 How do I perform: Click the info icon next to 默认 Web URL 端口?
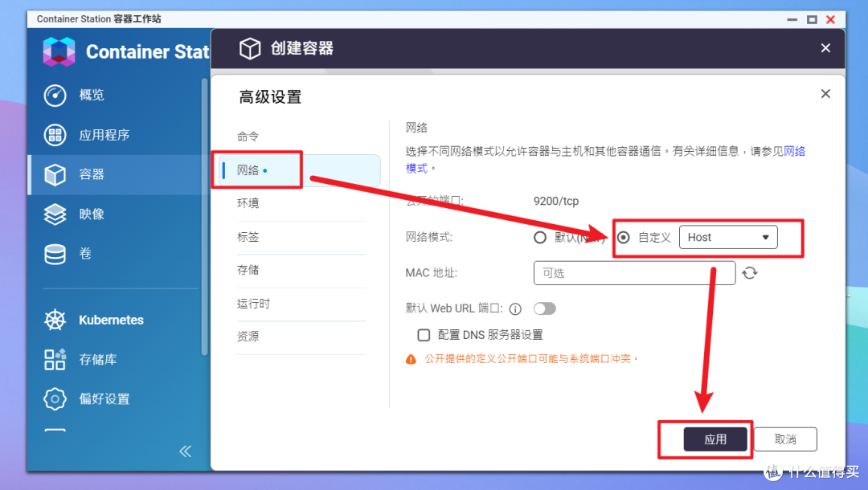click(515, 309)
